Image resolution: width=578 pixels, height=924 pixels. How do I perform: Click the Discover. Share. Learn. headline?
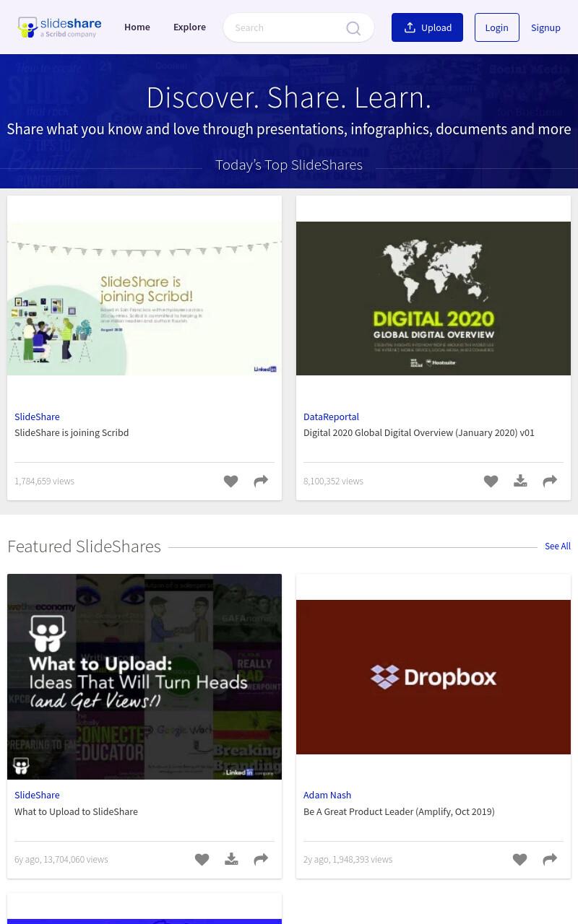point(289,97)
